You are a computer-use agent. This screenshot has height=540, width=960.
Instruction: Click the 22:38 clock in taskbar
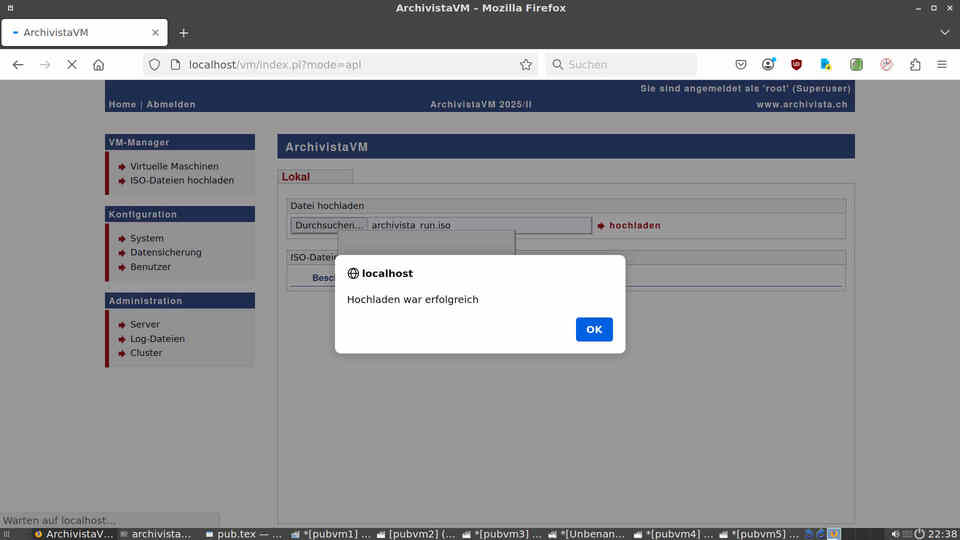(x=943, y=534)
